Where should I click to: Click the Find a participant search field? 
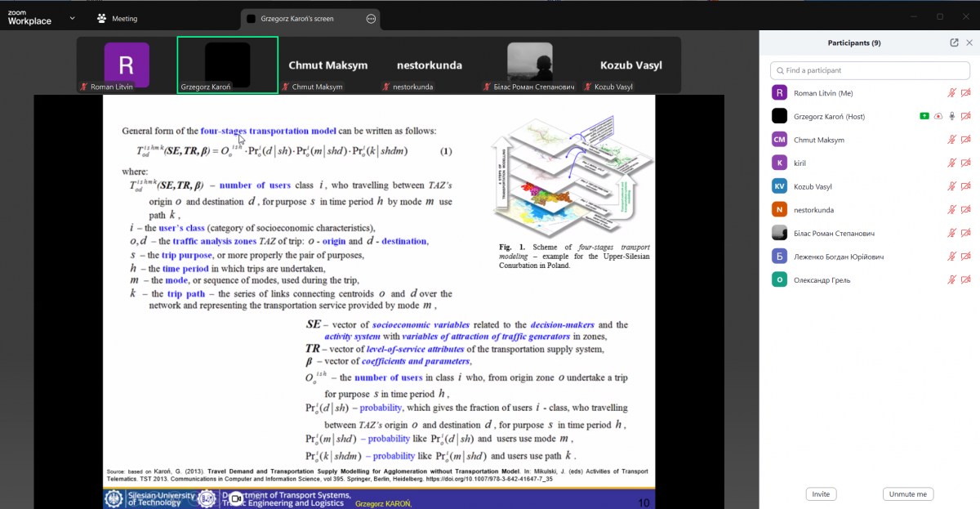869,70
